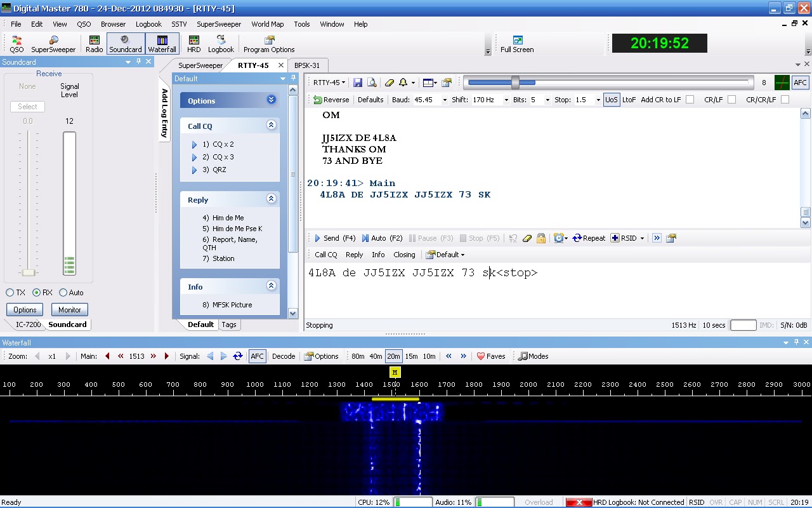Open the SuperSweeper tool from the main toolbar

pos(53,43)
